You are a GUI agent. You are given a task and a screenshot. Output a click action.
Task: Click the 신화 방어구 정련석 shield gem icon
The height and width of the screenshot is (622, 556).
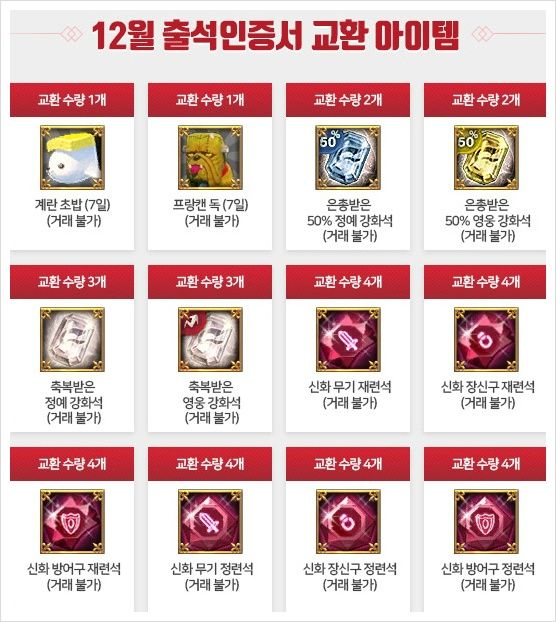pyautogui.click(x=486, y=522)
